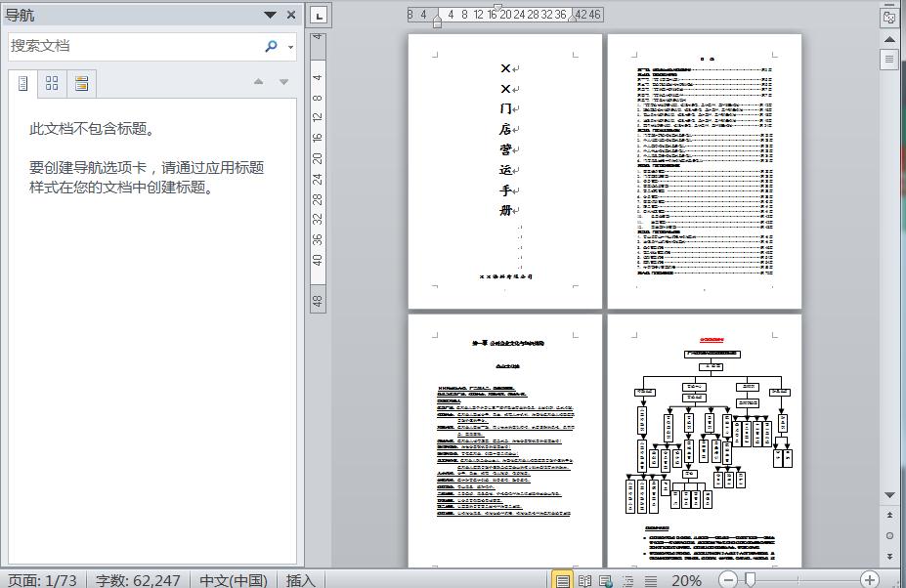Switch to the headings browse tab
906x588 pixels.
coord(23,84)
